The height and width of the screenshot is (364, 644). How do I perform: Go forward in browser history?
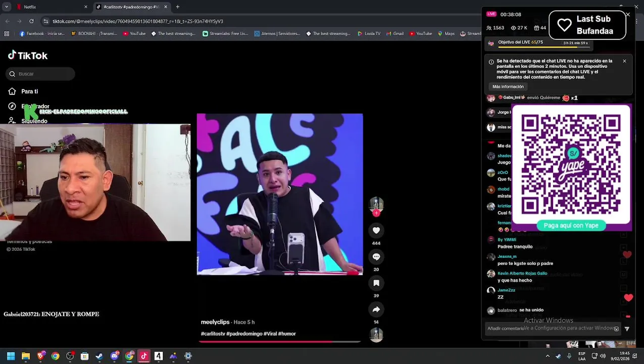coord(19,21)
